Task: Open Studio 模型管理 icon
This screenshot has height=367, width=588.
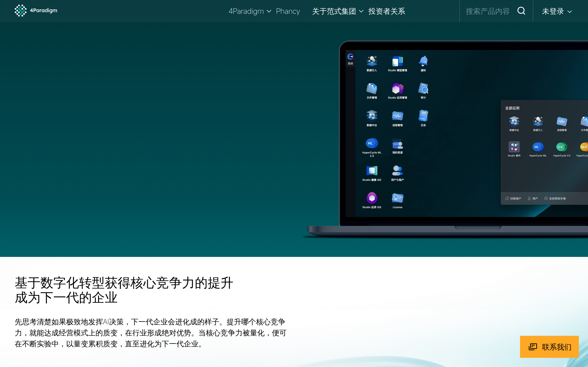Action: (397, 61)
